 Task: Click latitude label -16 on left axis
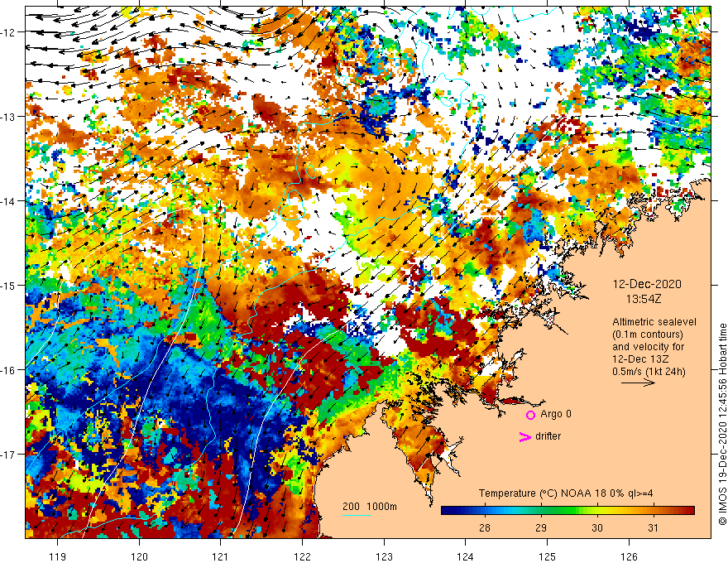pyautogui.click(x=8, y=370)
